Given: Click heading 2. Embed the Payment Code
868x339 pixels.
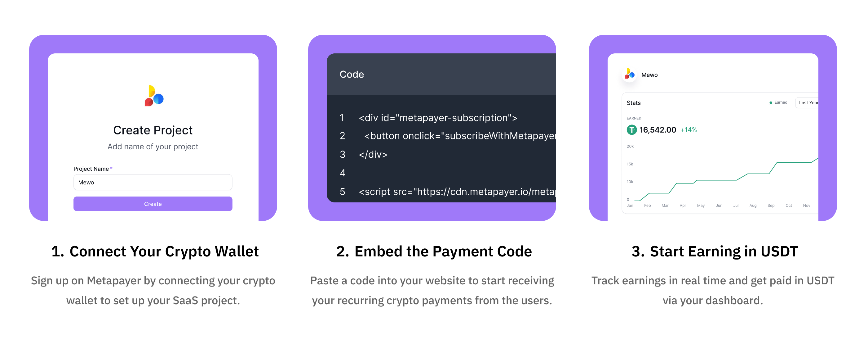Looking at the screenshot, I should (x=434, y=252).
